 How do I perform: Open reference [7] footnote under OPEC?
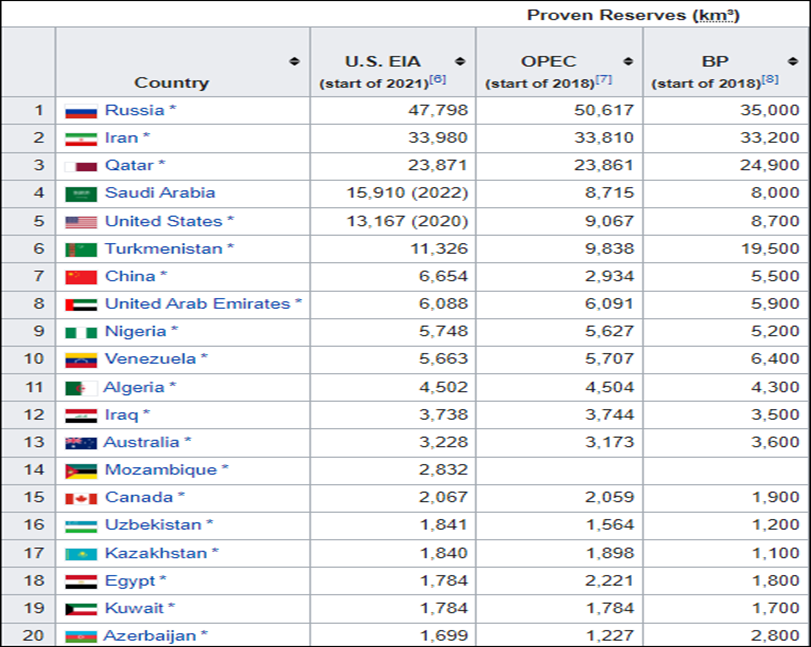point(603,80)
